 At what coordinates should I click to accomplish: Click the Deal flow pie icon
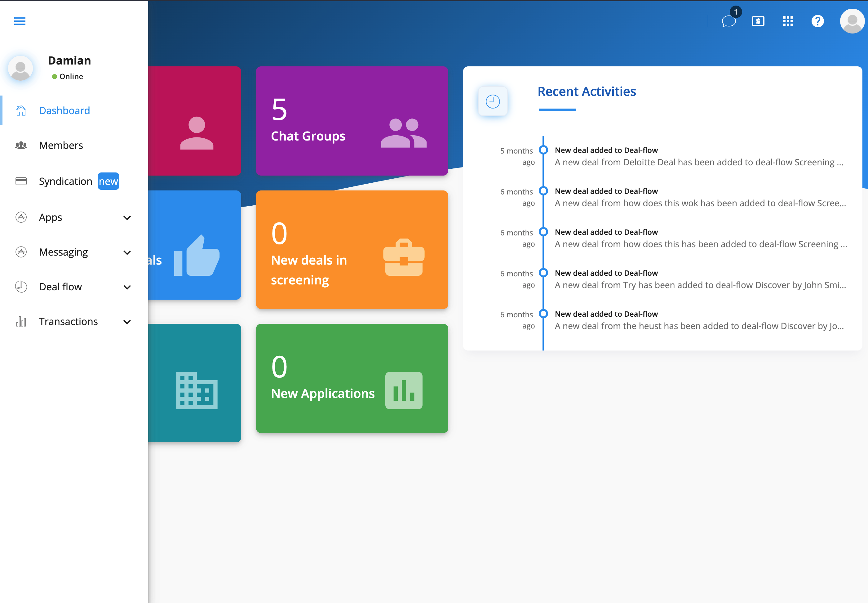click(x=21, y=287)
